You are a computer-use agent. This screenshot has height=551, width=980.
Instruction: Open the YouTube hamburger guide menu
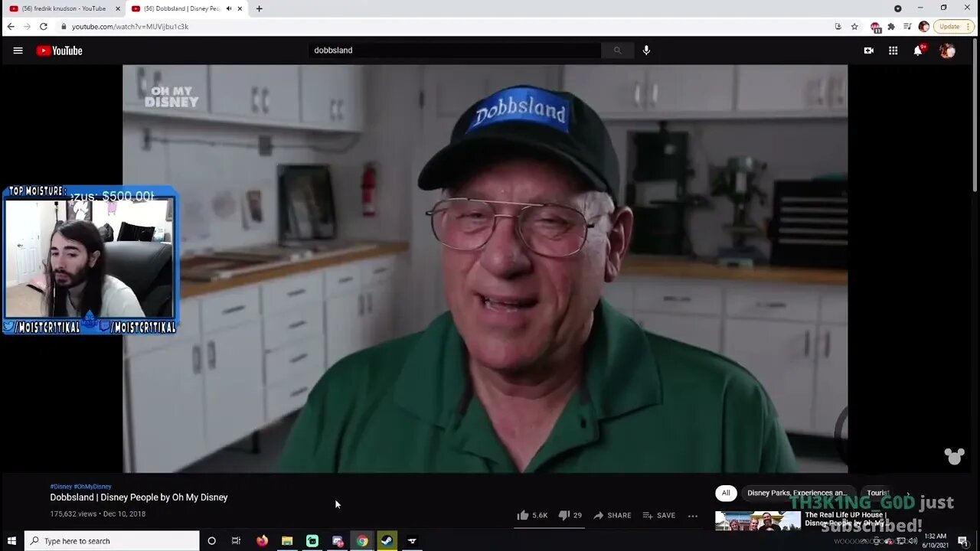point(18,51)
